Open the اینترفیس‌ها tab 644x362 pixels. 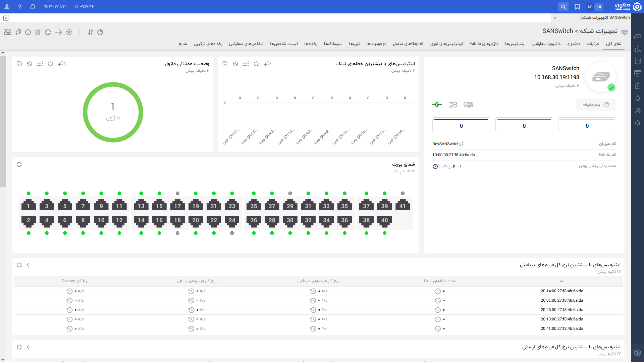tap(515, 44)
